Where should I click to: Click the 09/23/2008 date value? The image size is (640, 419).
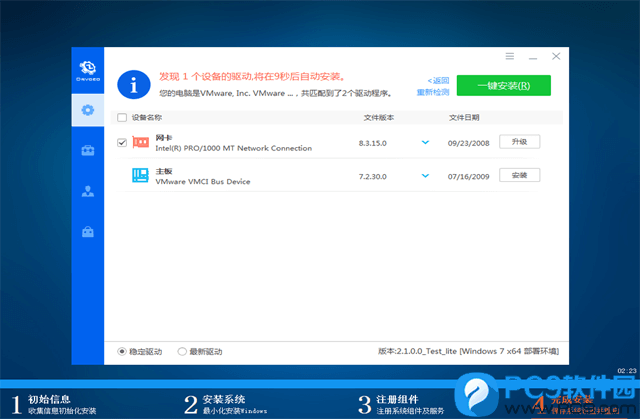(x=469, y=143)
